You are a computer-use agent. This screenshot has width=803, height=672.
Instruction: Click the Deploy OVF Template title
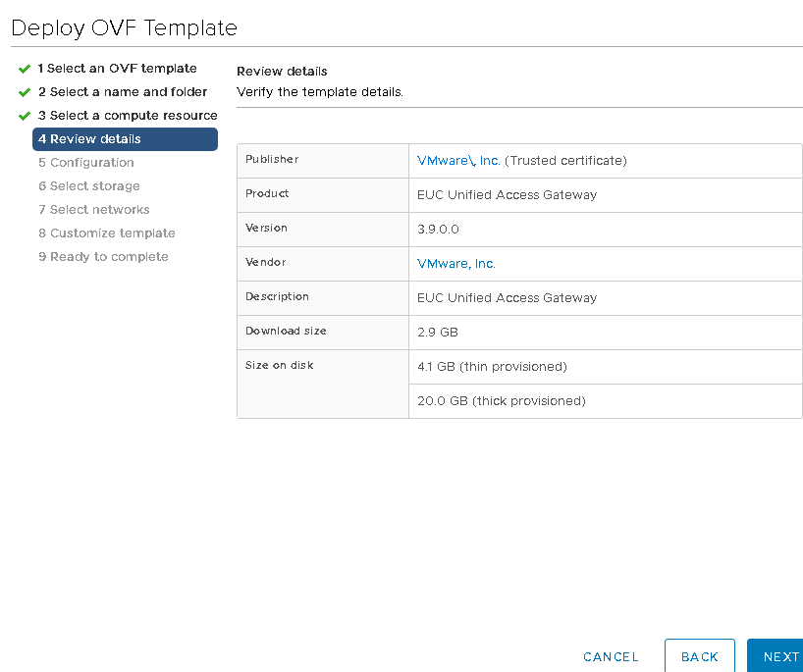(124, 27)
